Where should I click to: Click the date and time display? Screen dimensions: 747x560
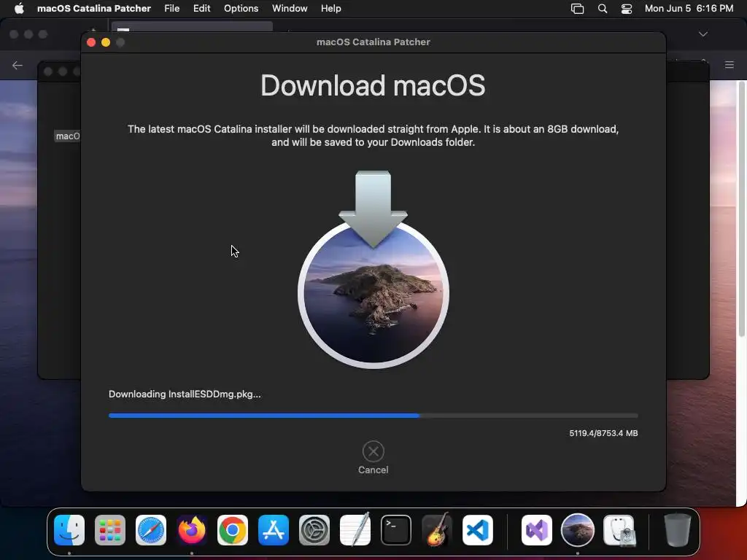coord(689,9)
